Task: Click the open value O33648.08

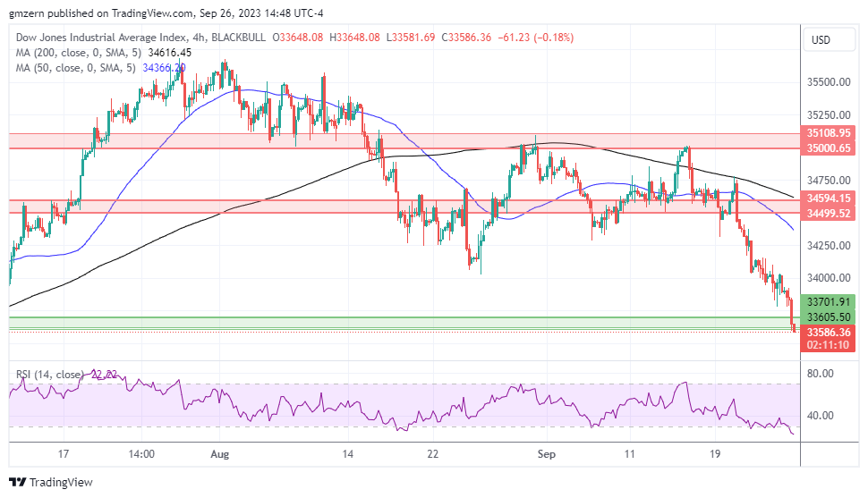Action: pos(298,38)
